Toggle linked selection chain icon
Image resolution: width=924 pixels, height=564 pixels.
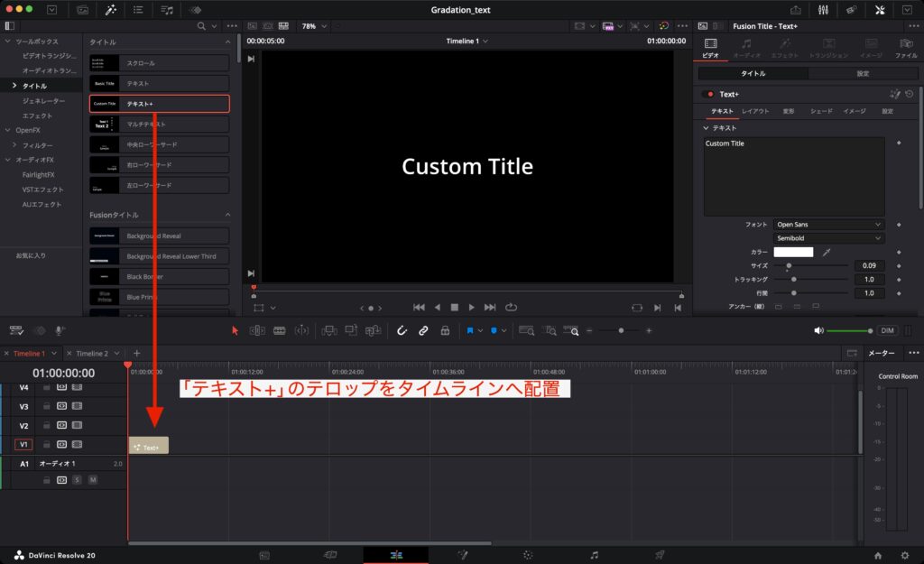click(x=423, y=330)
